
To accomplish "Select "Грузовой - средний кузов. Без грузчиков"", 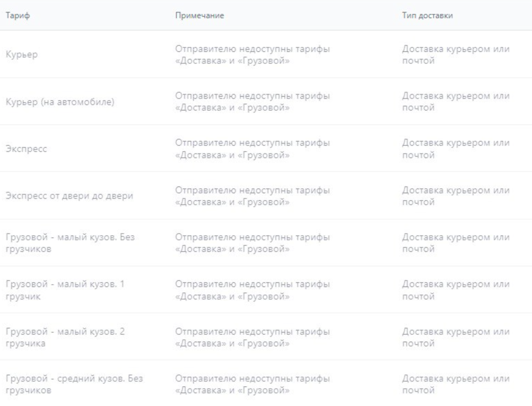I will coord(74,384).
